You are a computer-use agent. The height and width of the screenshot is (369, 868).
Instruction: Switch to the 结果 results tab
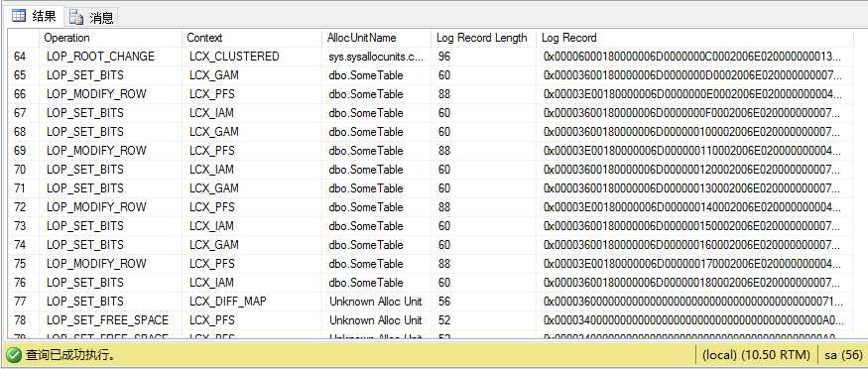coord(34,17)
